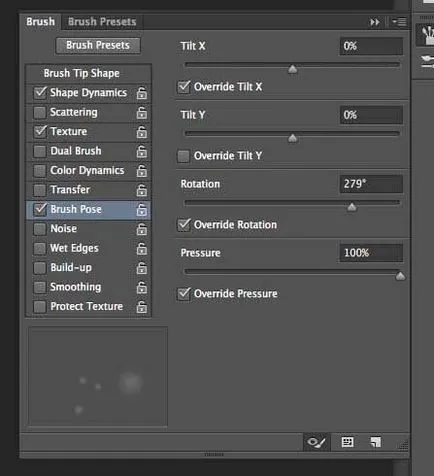Toggle the lock icon next to Texture
Viewport: 434px width, 476px height.
(x=142, y=132)
